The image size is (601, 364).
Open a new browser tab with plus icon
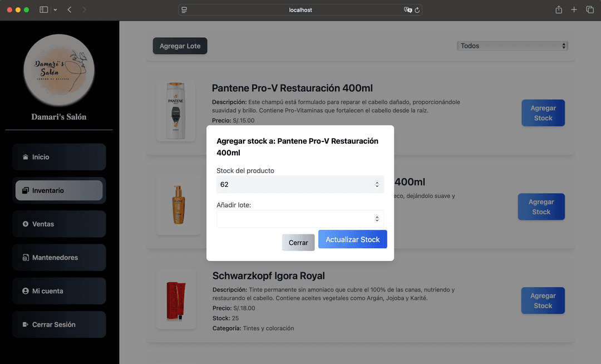click(574, 10)
